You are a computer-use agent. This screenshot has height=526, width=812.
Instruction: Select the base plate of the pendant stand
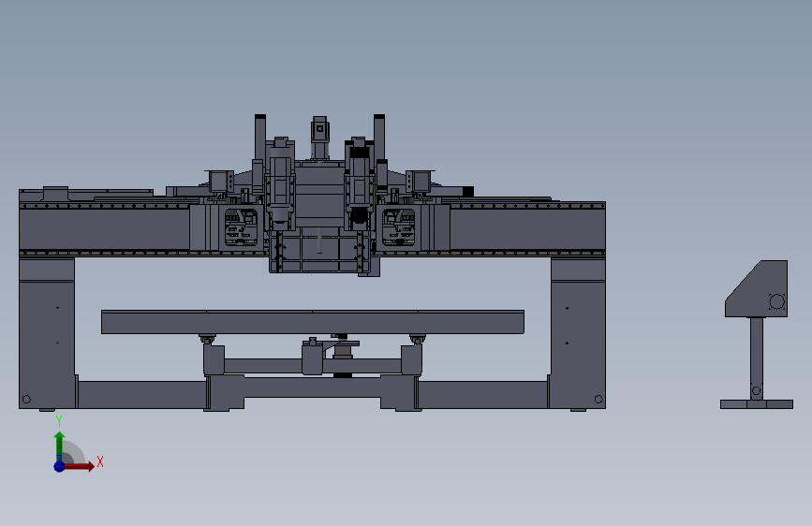[x=757, y=404]
